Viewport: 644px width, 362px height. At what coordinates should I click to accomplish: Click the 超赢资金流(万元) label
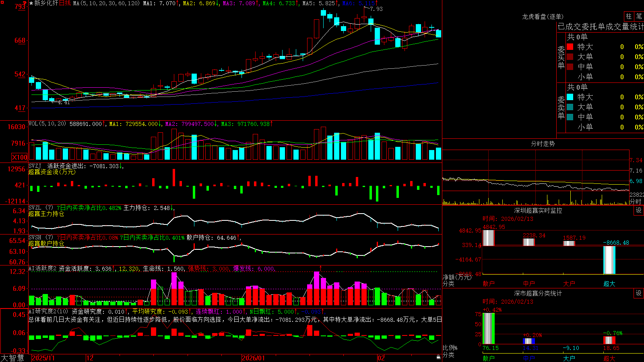click(52, 172)
